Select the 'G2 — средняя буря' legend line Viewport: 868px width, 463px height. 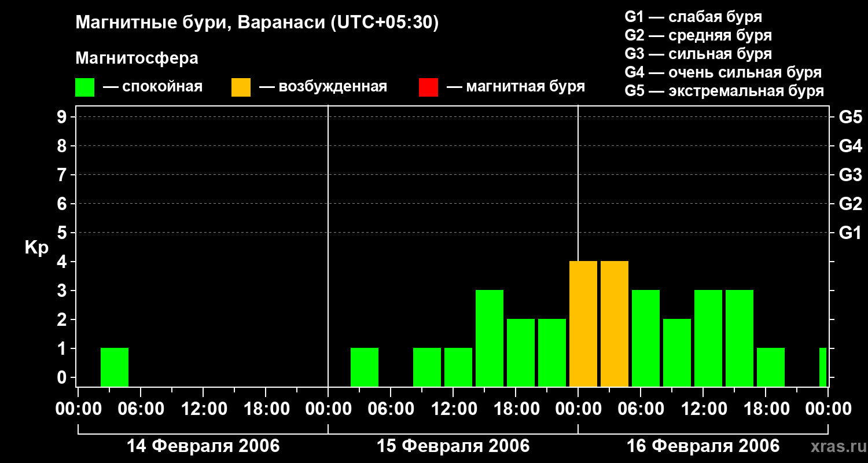[698, 35]
